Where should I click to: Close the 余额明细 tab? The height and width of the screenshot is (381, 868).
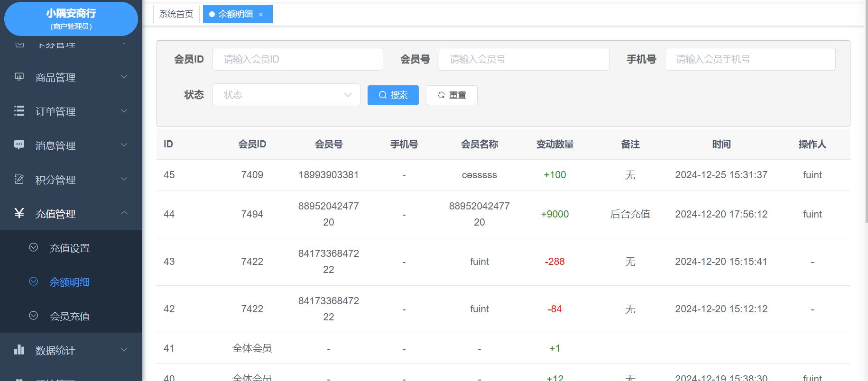[261, 15]
